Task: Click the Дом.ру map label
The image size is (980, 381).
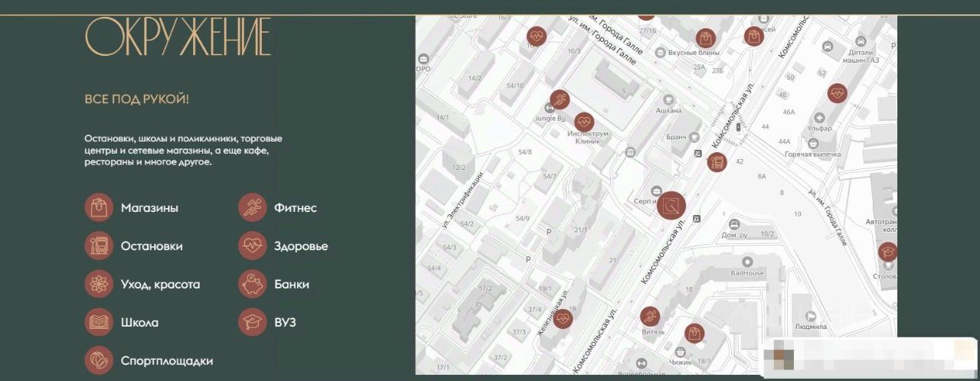Action: pos(734,236)
